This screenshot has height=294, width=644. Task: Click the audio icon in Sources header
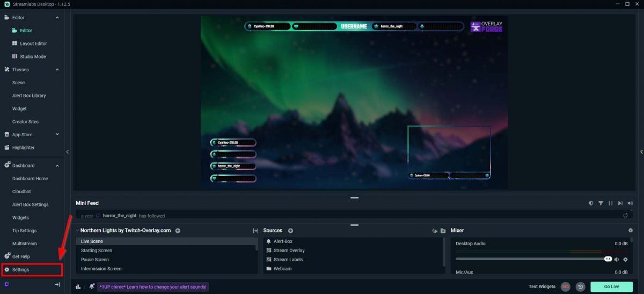pos(435,231)
